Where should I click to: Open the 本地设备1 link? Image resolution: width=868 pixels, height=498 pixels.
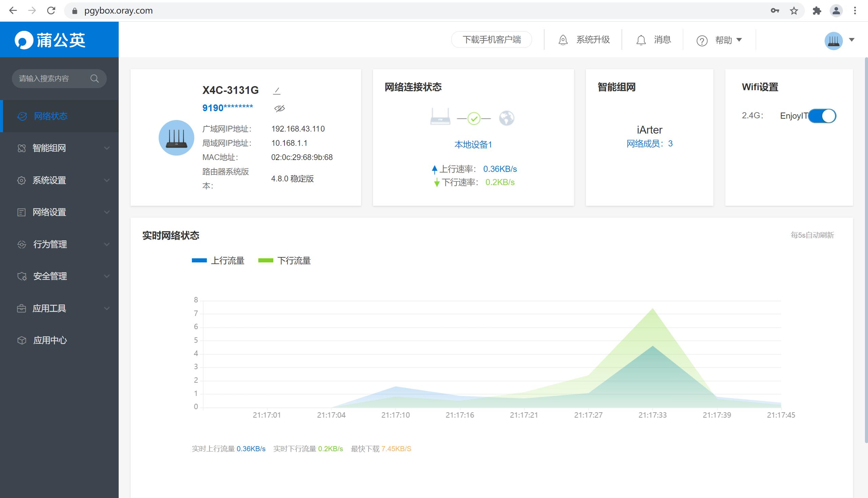(x=473, y=144)
